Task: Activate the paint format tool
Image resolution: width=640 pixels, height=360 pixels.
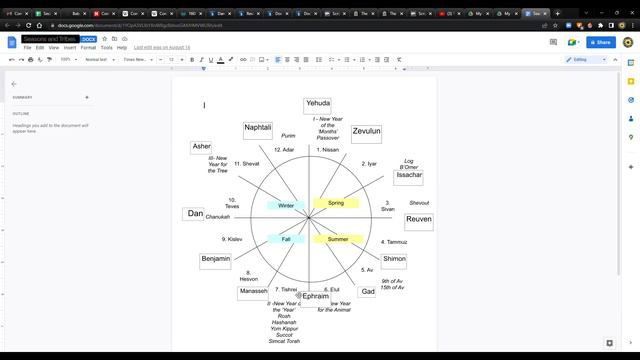Action: pos(49,60)
